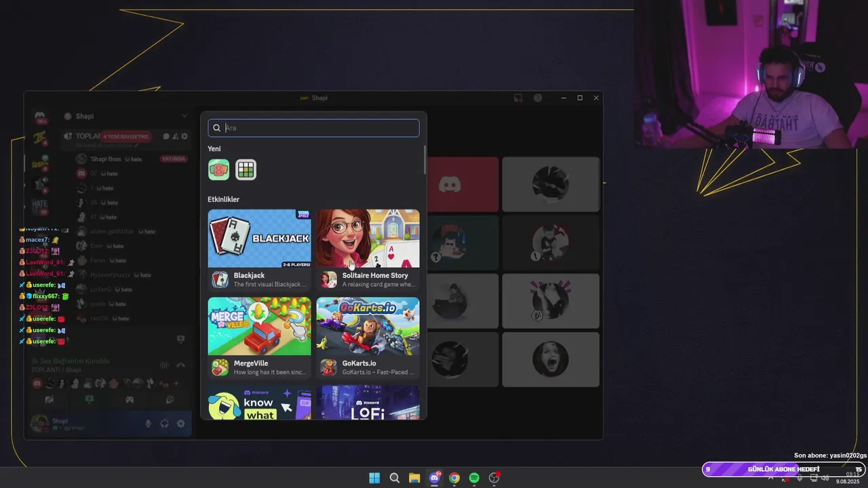
Task: Click the small MergeVille icon
Action: click(220, 367)
